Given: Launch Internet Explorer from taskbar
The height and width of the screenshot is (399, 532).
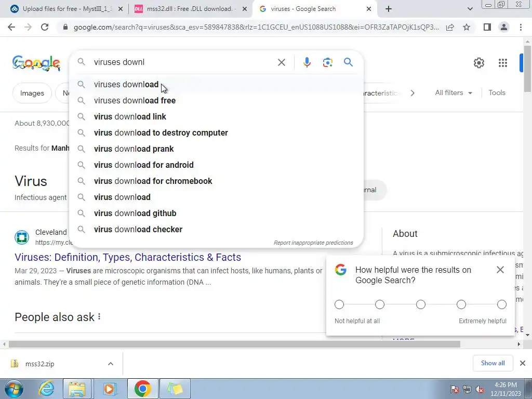Looking at the screenshot, I should pyautogui.click(x=46, y=389).
